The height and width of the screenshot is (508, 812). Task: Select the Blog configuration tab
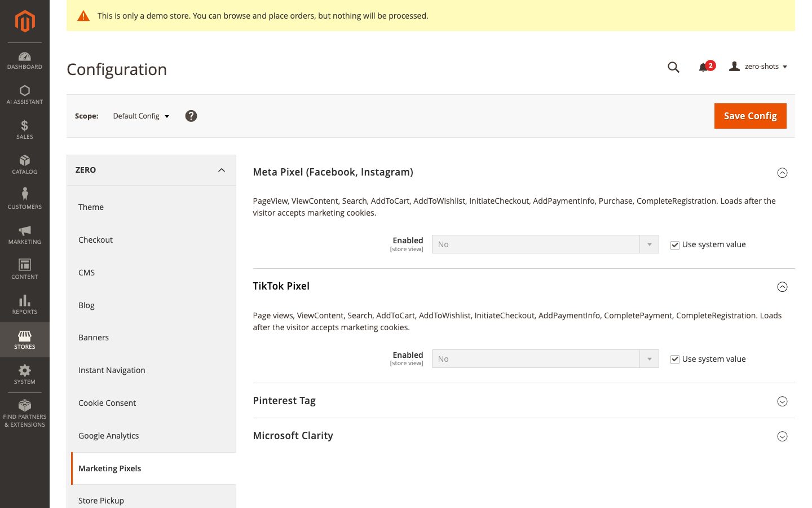[x=151, y=305]
